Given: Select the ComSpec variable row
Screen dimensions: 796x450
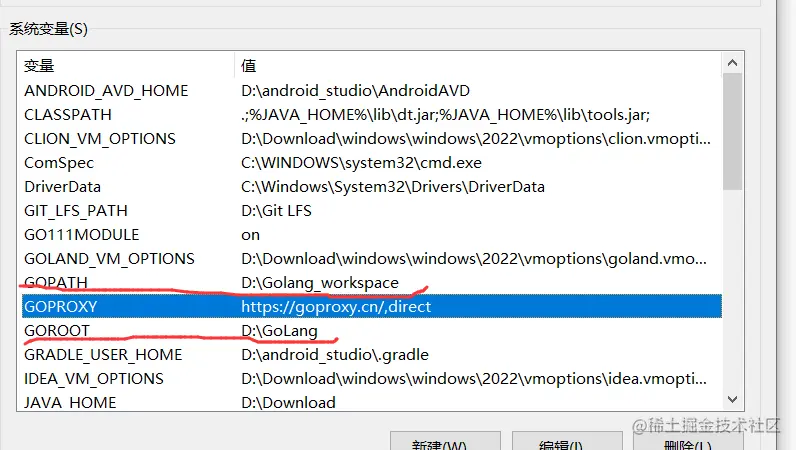Looking at the screenshot, I should 372,163.
